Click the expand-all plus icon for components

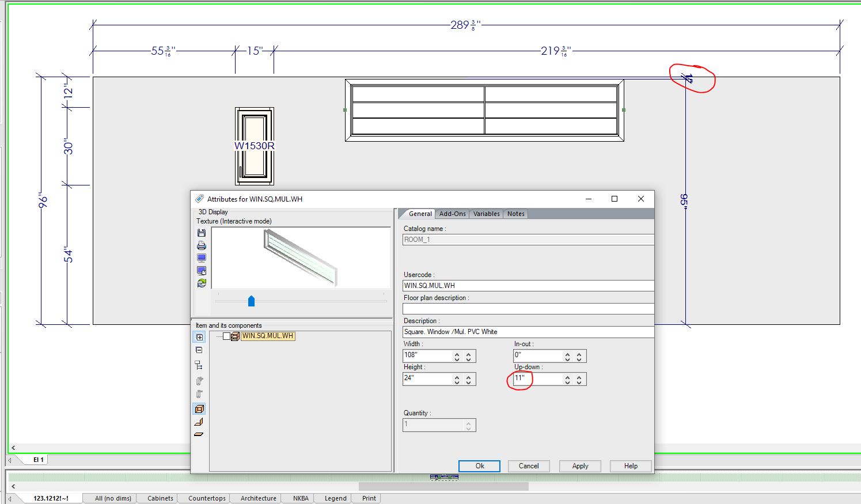(199, 338)
